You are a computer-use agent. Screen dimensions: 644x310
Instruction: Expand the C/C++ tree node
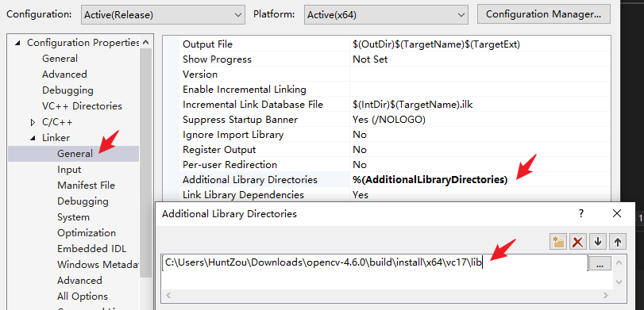point(33,122)
